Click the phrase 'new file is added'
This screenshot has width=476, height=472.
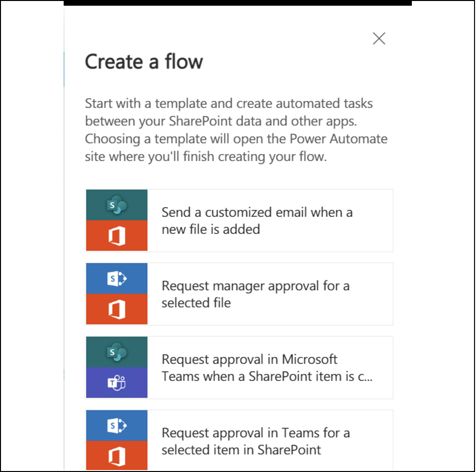[211, 229]
